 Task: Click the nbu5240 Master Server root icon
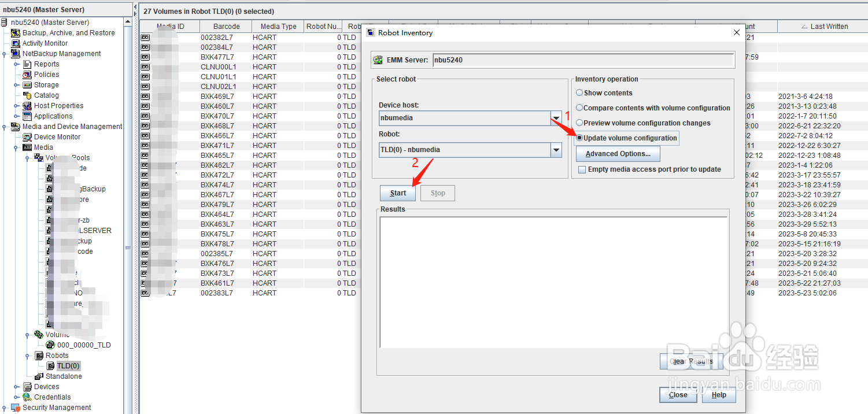click(x=5, y=23)
